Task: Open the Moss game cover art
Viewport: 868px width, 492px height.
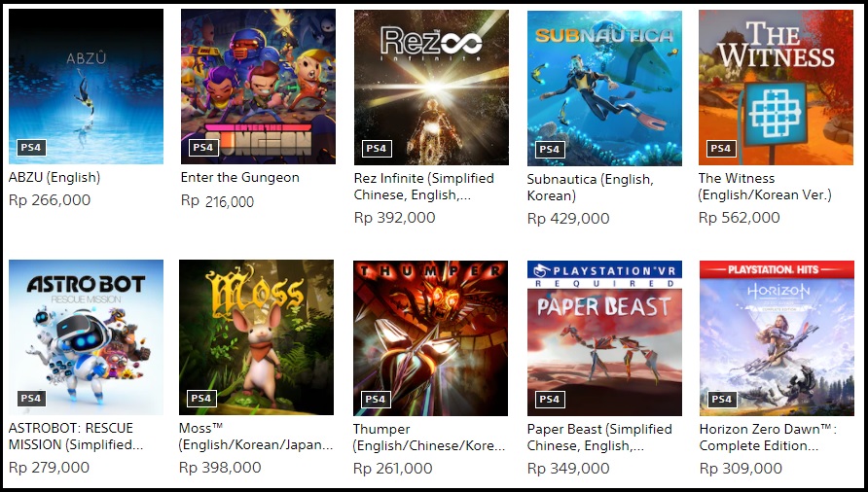Action: (x=256, y=337)
